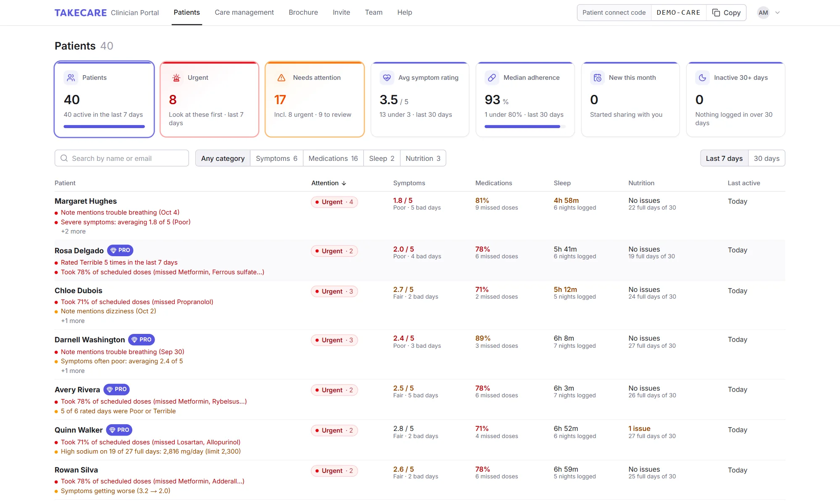Click the Median adherence pill icon

[x=492, y=78]
